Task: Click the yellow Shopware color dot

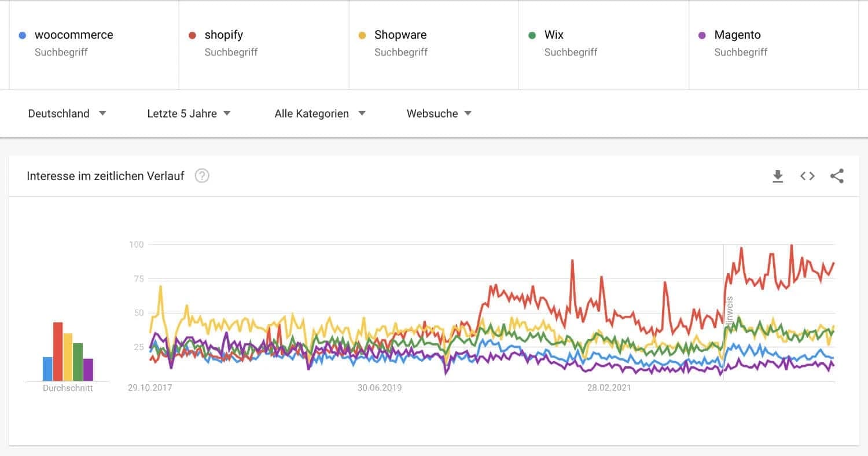Action: coord(361,35)
